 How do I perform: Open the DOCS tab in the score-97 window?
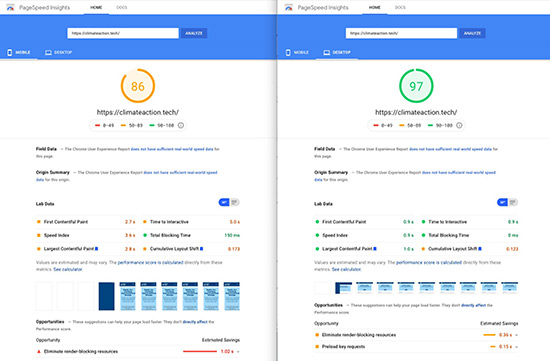tap(400, 7)
